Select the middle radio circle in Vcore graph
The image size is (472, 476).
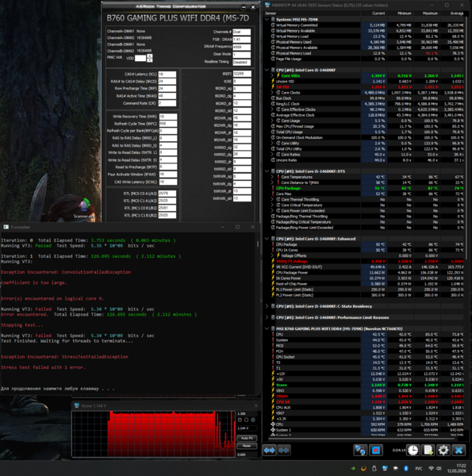(246, 420)
